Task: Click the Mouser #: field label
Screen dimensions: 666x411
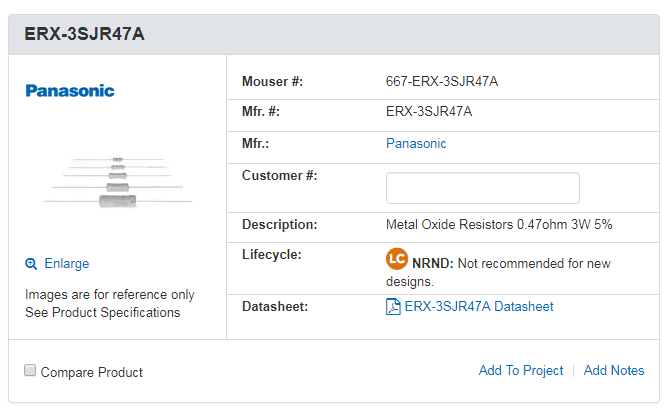Action: click(272, 81)
